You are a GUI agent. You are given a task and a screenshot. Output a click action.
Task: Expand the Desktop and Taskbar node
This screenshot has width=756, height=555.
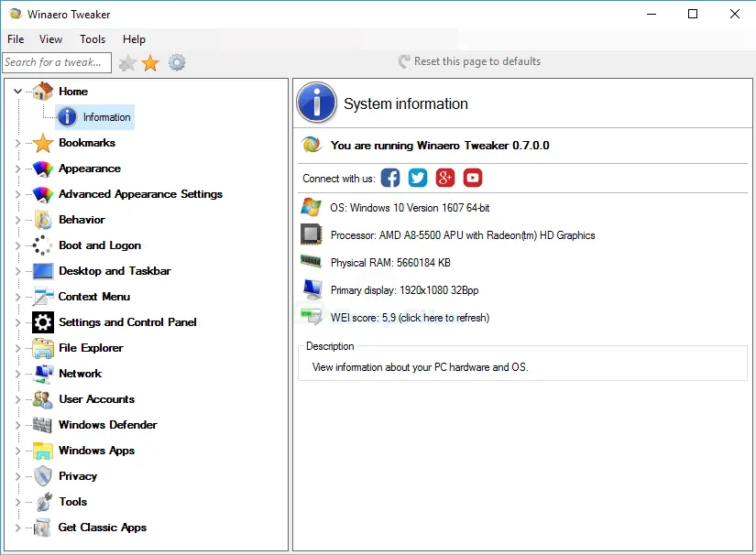click(x=17, y=271)
